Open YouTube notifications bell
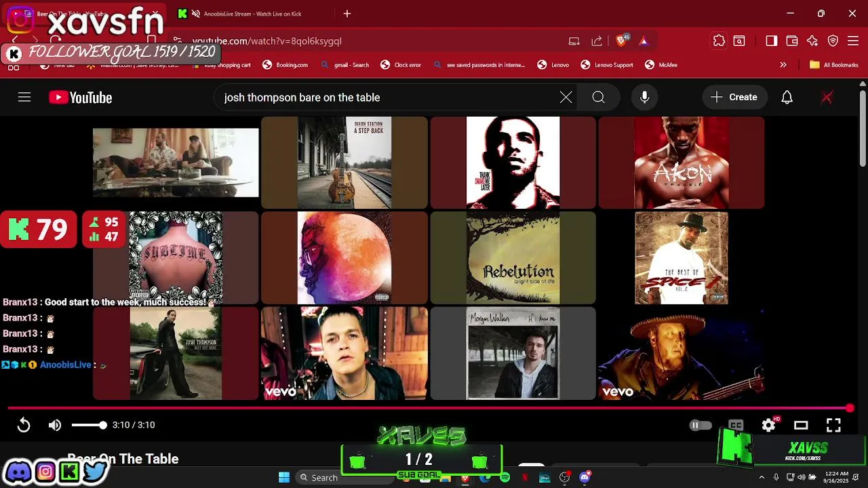Viewport: 868px width, 488px height. [787, 98]
